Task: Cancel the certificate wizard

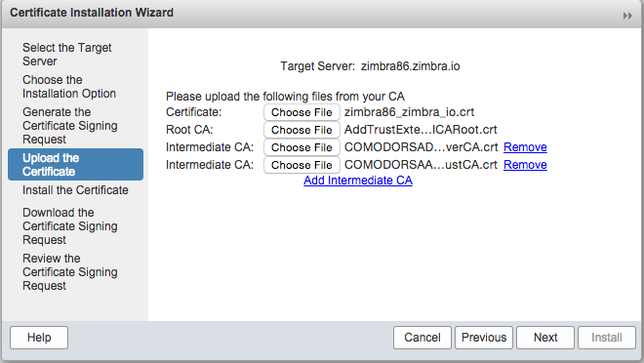Action: tap(423, 338)
